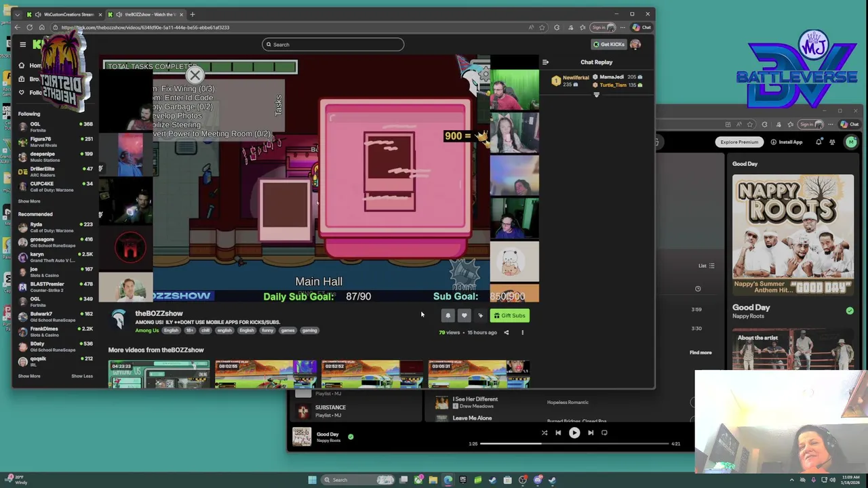Expand Following list with Show More
This screenshot has width=868, height=488.
[x=29, y=201]
